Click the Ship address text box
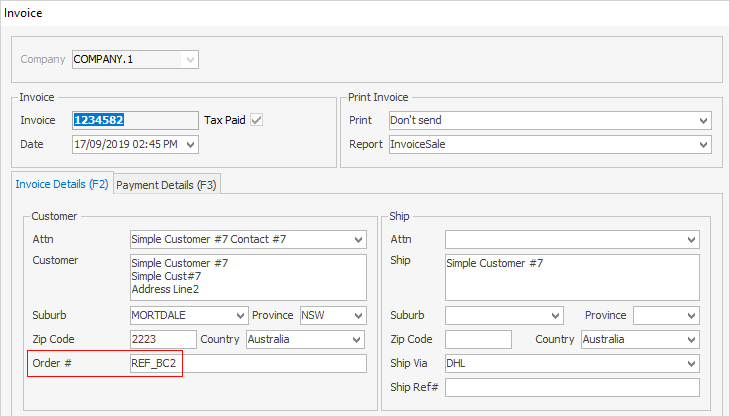Screen dimensions: 730x417 (x=572, y=276)
